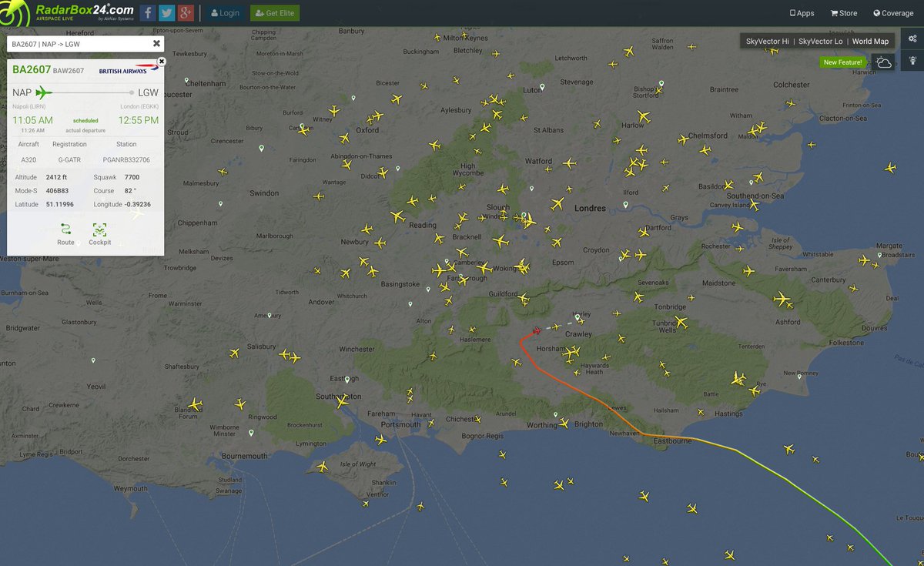Click the Get Elite button
This screenshot has height=566, width=924.
[x=276, y=13]
